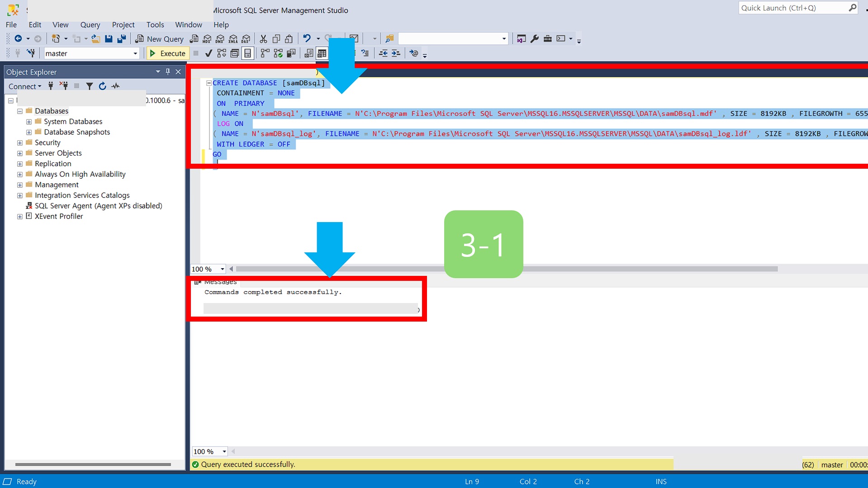Collapse the CREATE DATABASE code block
Viewport: 868px width, 488px height.
(209, 83)
